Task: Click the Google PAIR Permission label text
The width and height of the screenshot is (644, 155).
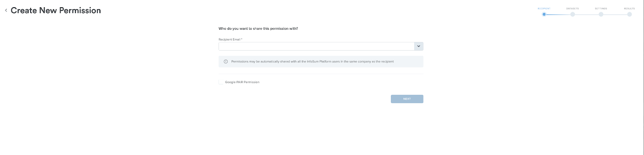Action: click(x=242, y=82)
